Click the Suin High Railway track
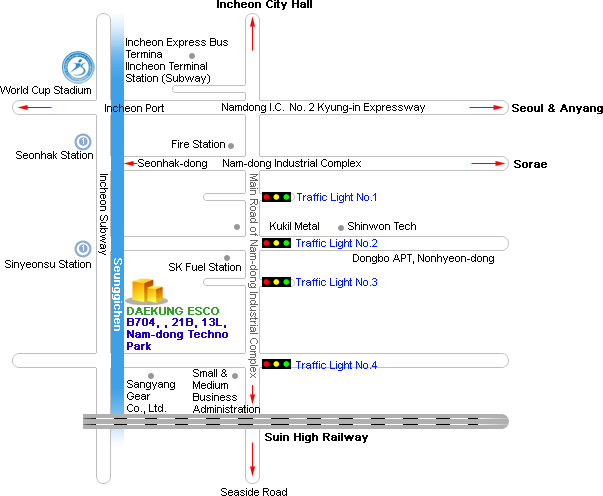The width and height of the screenshot is (603, 496). [x=296, y=421]
